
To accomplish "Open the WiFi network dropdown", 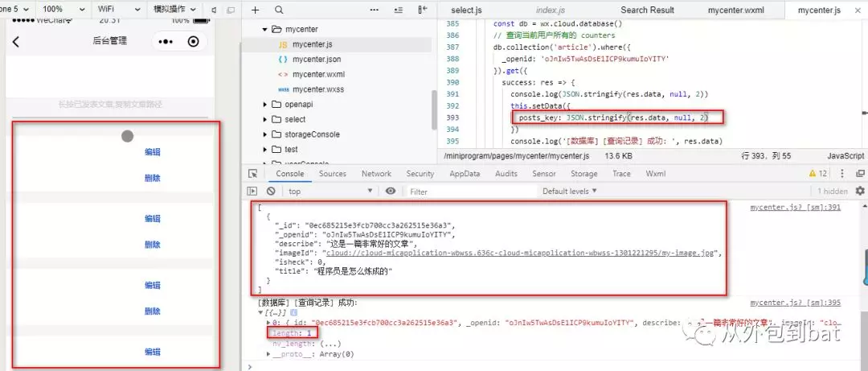I will (x=117, y=10).
